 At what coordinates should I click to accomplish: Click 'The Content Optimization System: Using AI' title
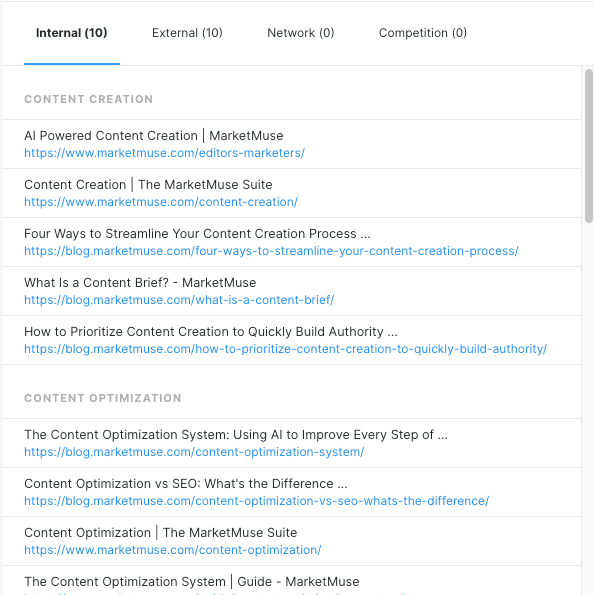236,435
